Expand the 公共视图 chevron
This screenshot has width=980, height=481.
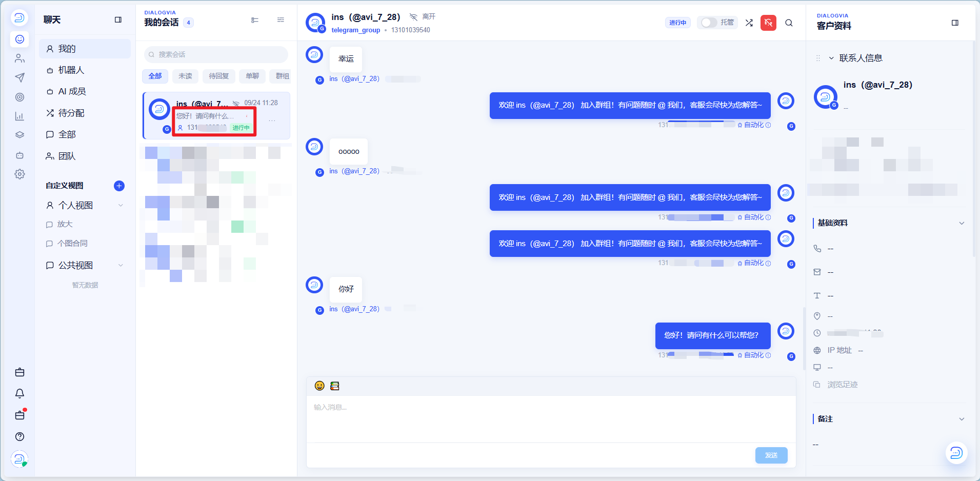coord(121,265)
